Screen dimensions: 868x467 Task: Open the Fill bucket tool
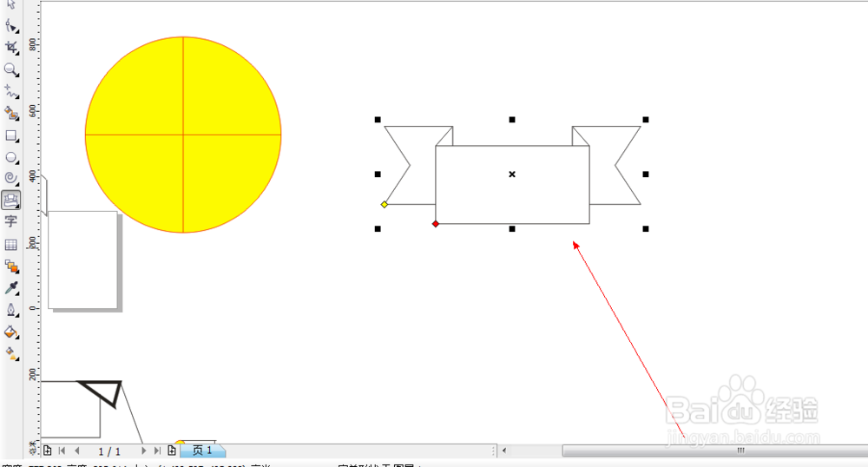point(11,332)
